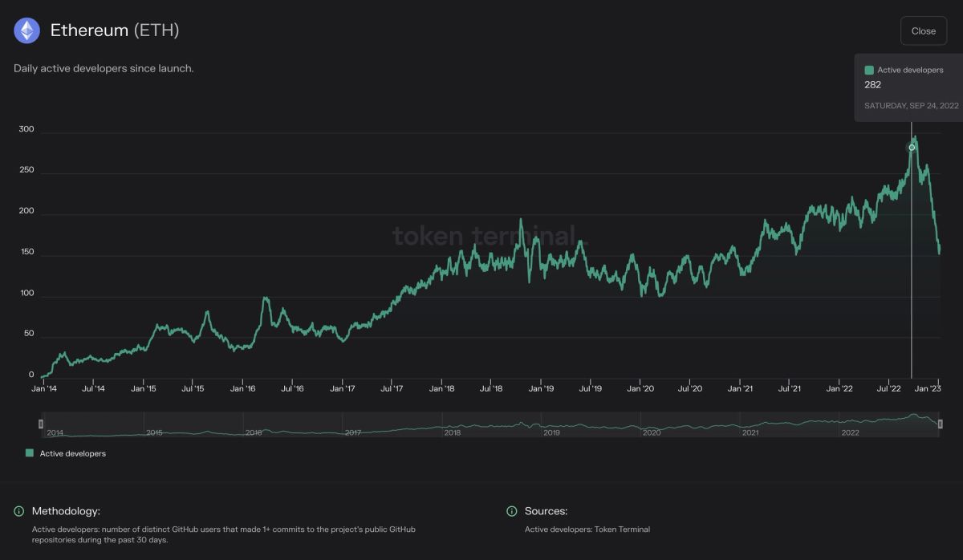This screenshot has width=963, height=560.
Task: Click the Jan '15 x-axis label
Action: point(143,389)
